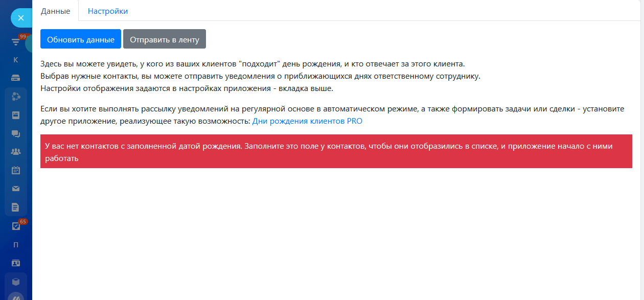This screenshot has height=300, width=644.
Task: Open the calendar icon in sidebar
Action: point(16,170)
